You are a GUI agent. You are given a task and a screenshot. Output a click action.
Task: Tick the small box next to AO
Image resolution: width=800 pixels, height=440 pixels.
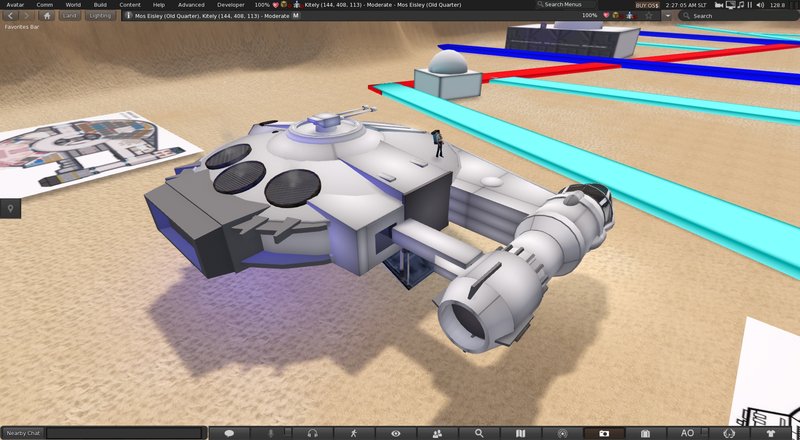(x=705, y=432)
